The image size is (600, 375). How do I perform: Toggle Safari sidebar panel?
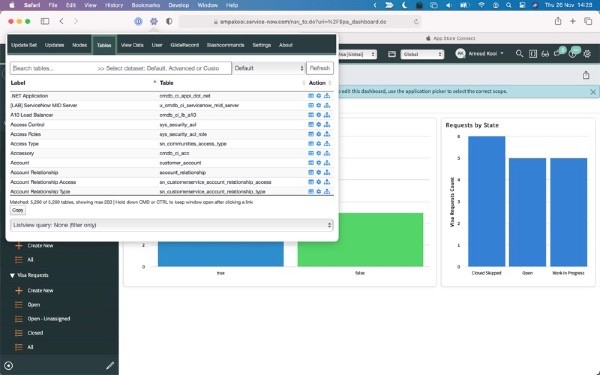45,21
